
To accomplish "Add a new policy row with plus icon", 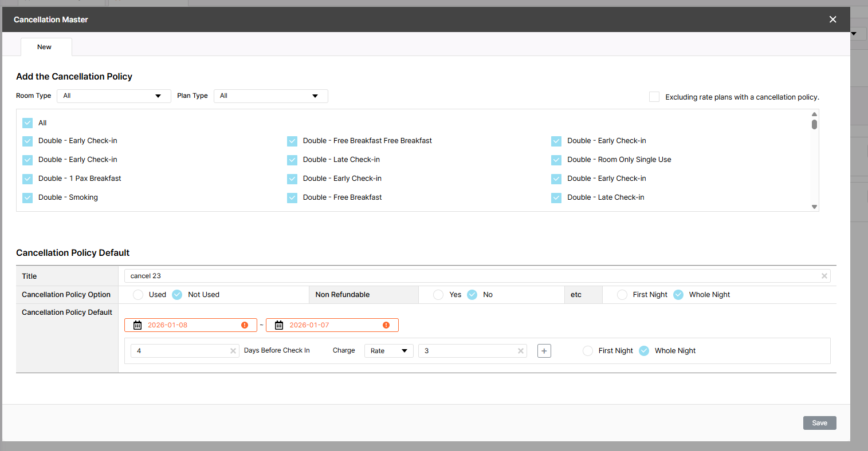I will (544, 351).
